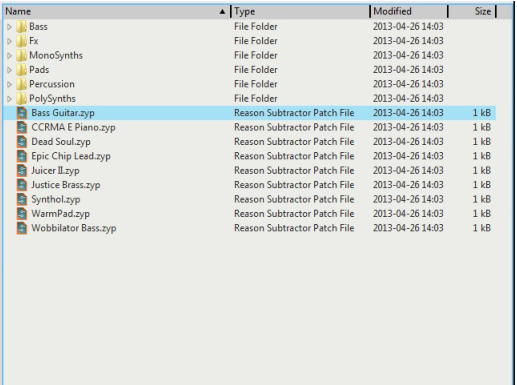Select the file name Dead Soul.zyp
Image resolution: width=517 pixels, height=385 pixels.
tap(61, 142)
